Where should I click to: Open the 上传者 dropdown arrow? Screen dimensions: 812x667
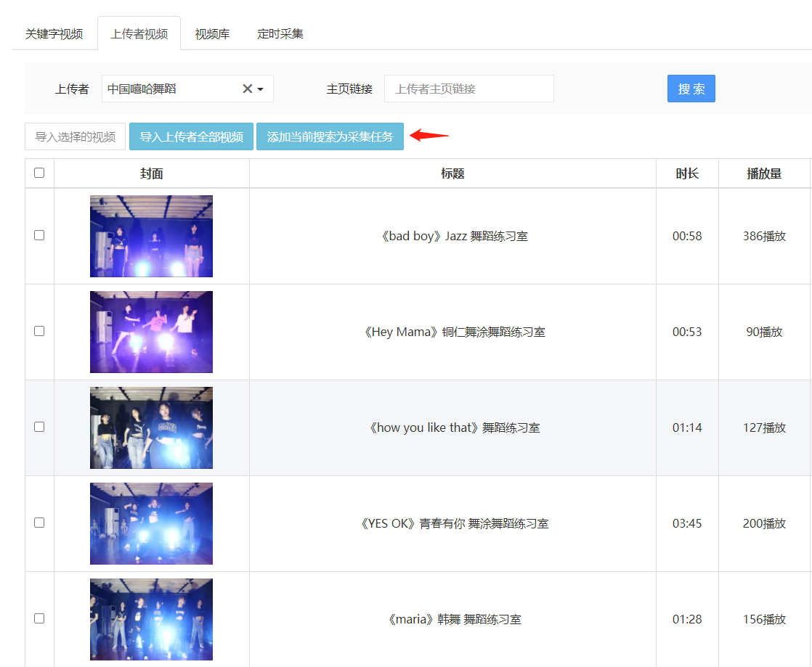(261, 89)
